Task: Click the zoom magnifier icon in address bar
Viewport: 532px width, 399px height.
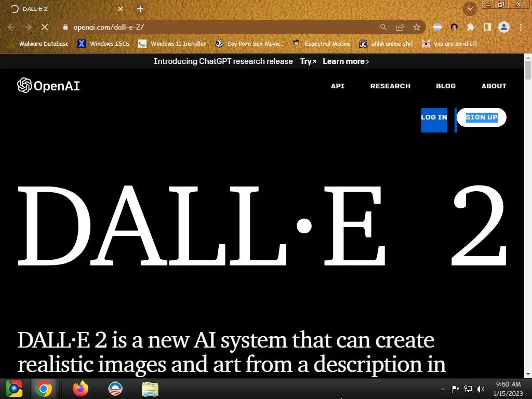Action: coord(383,27)
